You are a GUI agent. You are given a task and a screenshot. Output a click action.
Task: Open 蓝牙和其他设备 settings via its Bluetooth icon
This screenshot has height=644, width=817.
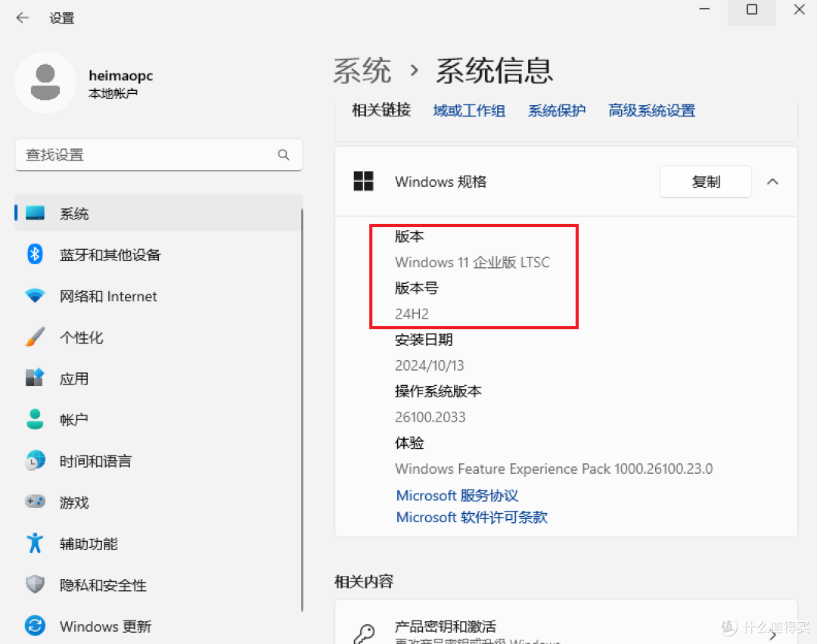(x=35, y=255)
